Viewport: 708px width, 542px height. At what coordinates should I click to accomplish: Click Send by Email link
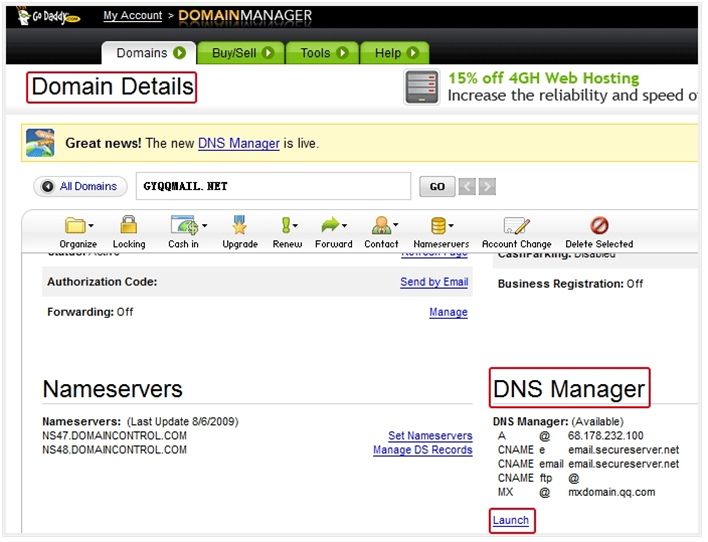point(434,282)
